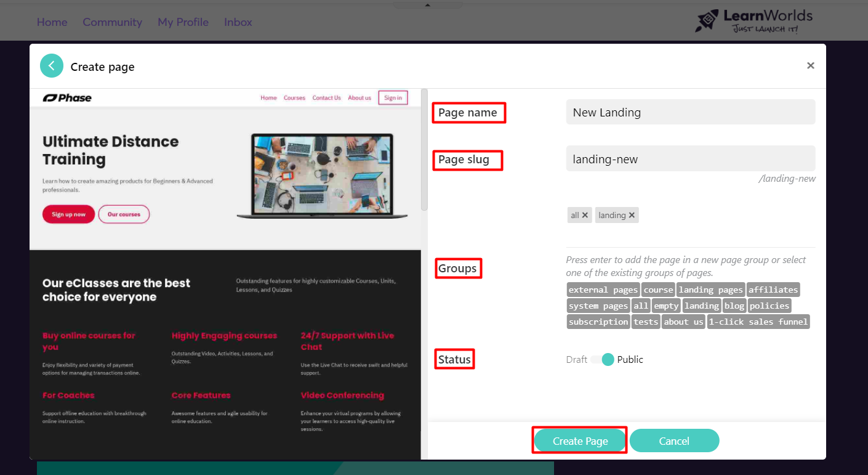868x475 pixels.
Task: Open the Community menu item
Action: tap(112, 22)
